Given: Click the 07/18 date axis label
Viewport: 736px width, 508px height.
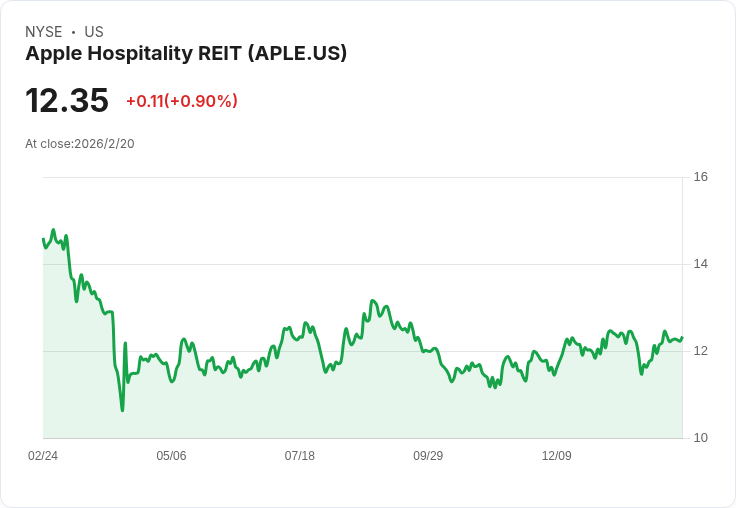Looking at the screenshot, I should click(x=299, y=455).
